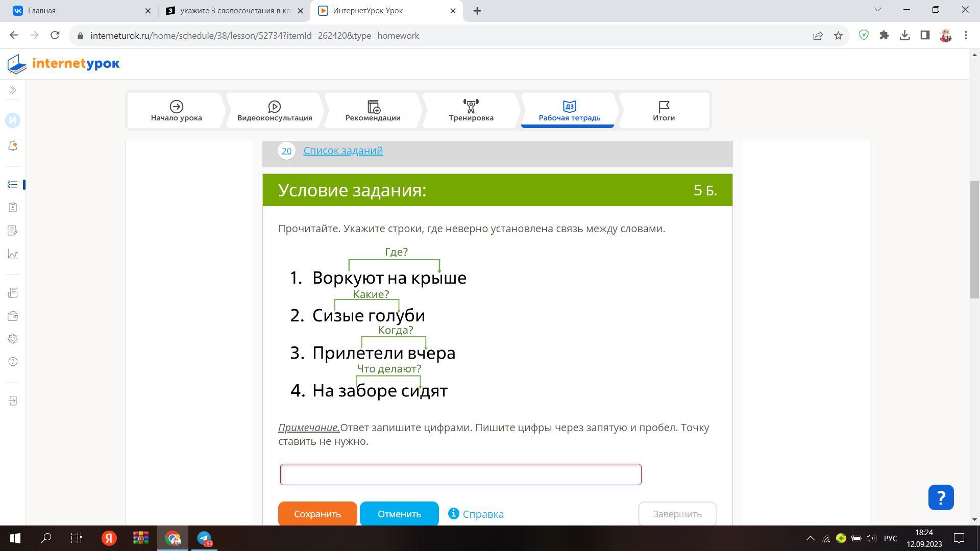980x551 pixels.
Task: Bookmark the page with star icon
Action: tap(838, 35)
